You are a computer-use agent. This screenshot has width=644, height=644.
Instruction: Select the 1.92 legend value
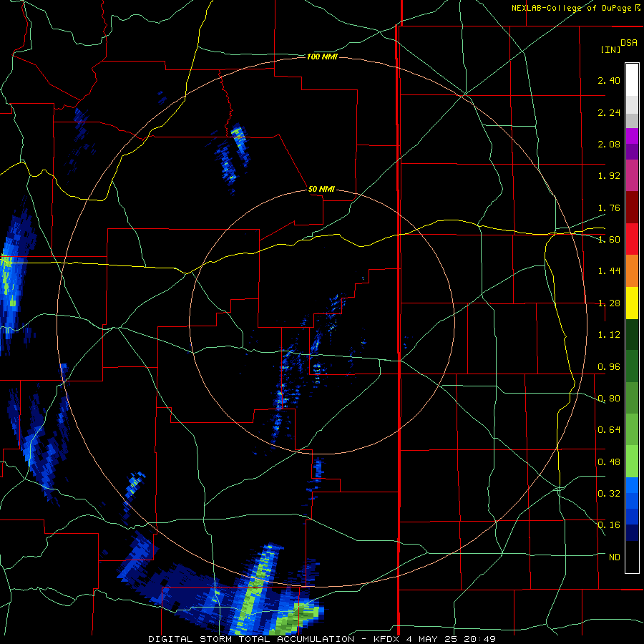click(x=609, y=176)
